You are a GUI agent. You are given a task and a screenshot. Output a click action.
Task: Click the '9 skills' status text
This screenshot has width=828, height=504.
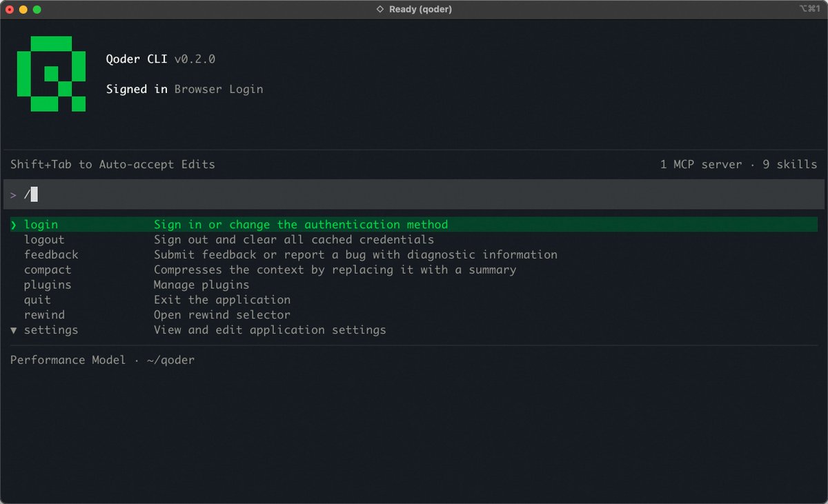tap(790, 165)
